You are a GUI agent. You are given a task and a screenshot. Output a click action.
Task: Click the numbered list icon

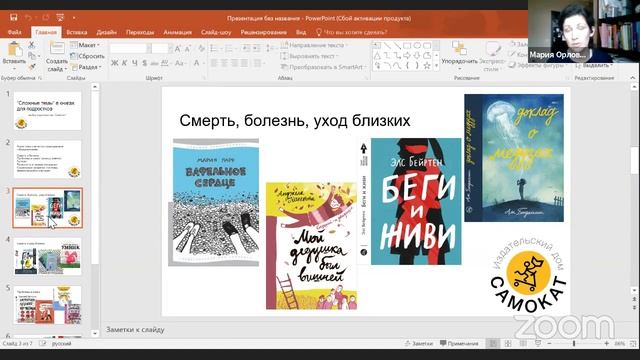pyautogui.click(x=229, y=49)
